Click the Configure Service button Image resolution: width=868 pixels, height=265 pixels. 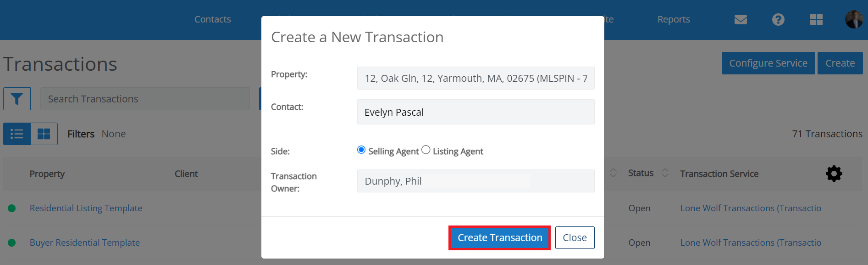pyautogui.click(x=768, y=63)
